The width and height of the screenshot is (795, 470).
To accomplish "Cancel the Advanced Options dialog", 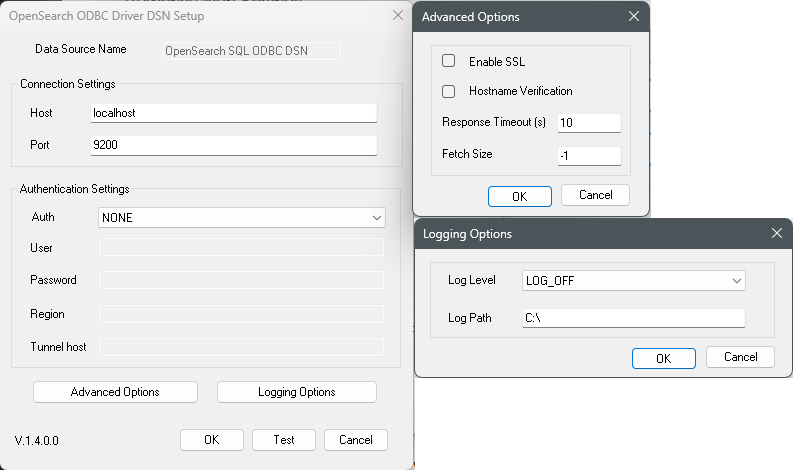I will click(x=595, y=195).
